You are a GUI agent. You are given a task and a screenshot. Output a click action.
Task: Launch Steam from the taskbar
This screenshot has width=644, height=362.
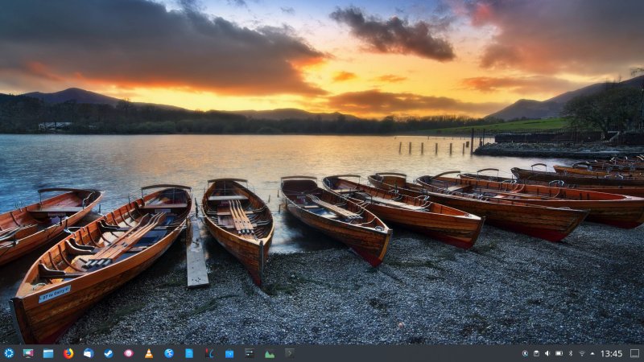(109, 353)
